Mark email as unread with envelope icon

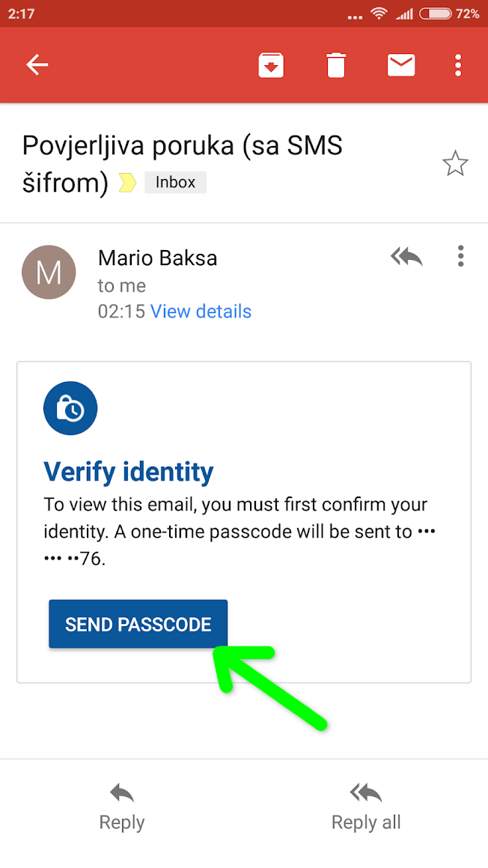(401, 65)
